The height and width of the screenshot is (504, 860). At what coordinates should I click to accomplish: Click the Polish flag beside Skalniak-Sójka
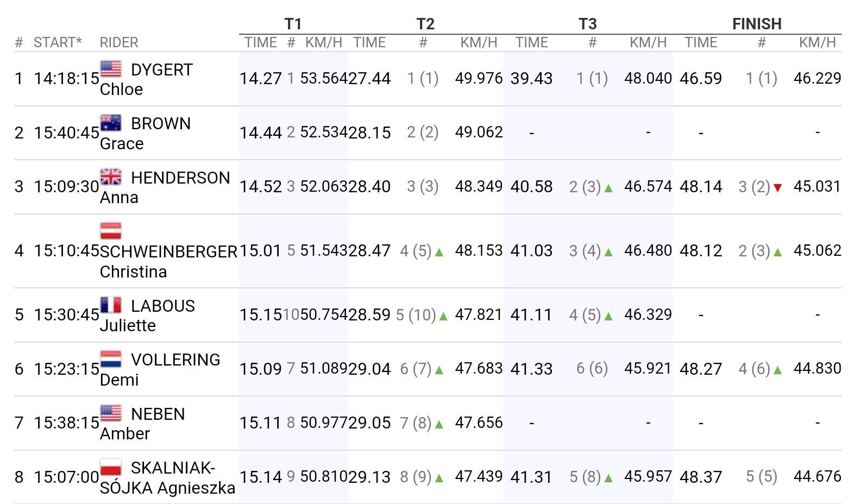point(111,467)
